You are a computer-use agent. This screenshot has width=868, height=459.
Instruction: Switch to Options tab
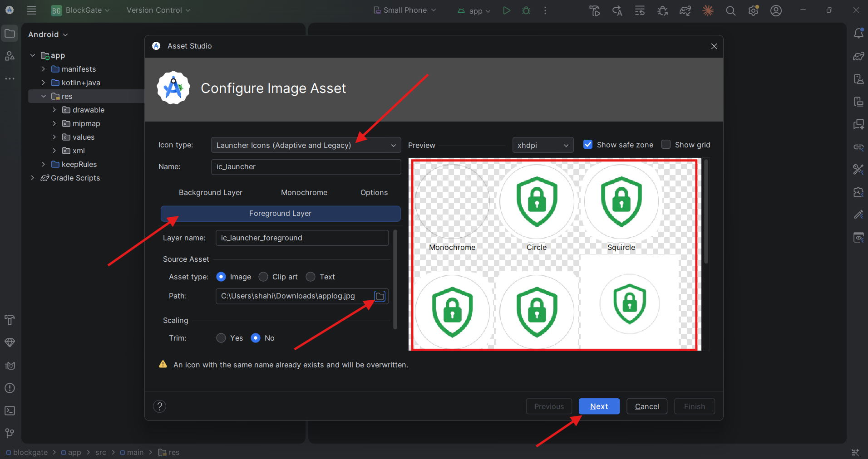coord(374,192)
